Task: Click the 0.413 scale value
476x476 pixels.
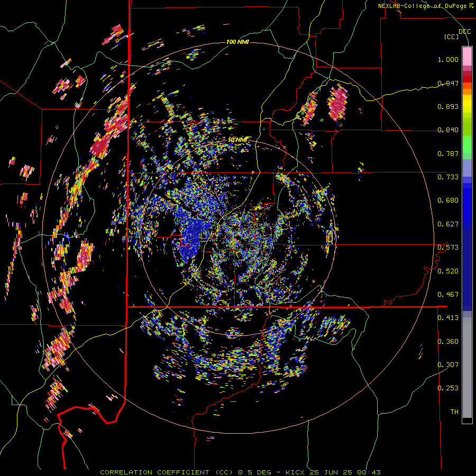Action: coord(448,318)
